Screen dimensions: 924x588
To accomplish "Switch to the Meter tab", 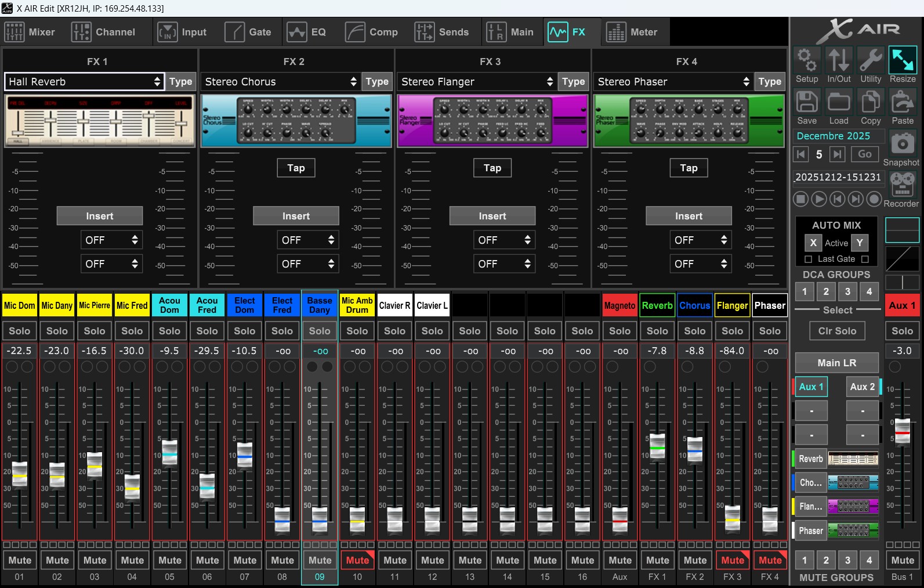I will tap(632, 32).
